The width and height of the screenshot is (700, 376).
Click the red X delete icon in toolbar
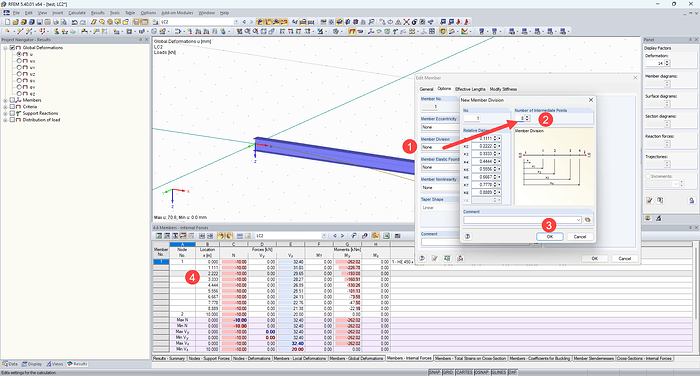(x=406, y=21)
